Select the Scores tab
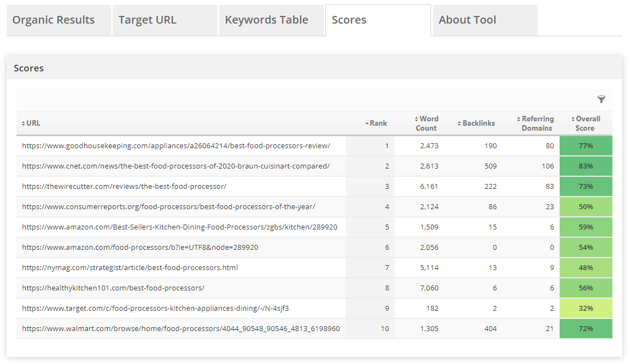The height and width of the screenshot is (364, 630). click(x=349, y=20)
